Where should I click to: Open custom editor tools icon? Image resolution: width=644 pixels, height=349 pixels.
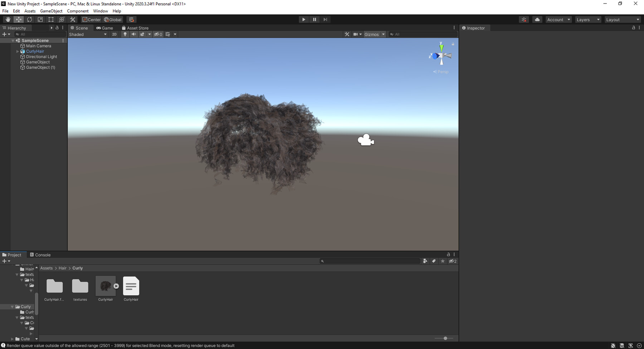click(73, 20)
